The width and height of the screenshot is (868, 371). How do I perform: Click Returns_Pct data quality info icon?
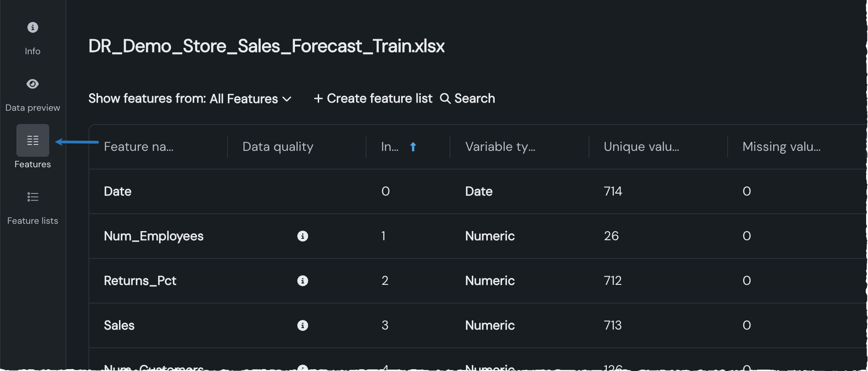[x=303, y=281]
